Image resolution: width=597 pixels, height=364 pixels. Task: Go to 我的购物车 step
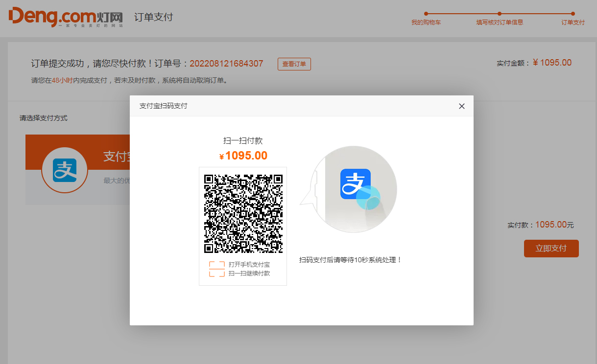pos(426,23)
